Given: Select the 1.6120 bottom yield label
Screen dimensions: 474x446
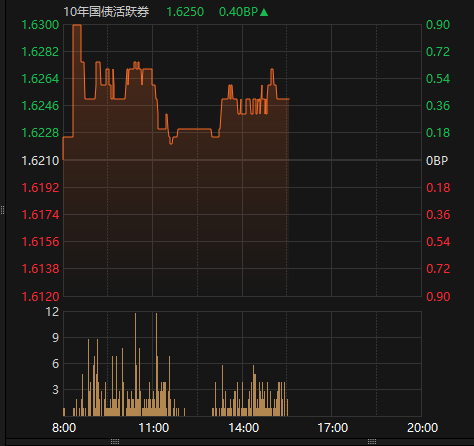Looking at the screenshot, I should (40, 296).
